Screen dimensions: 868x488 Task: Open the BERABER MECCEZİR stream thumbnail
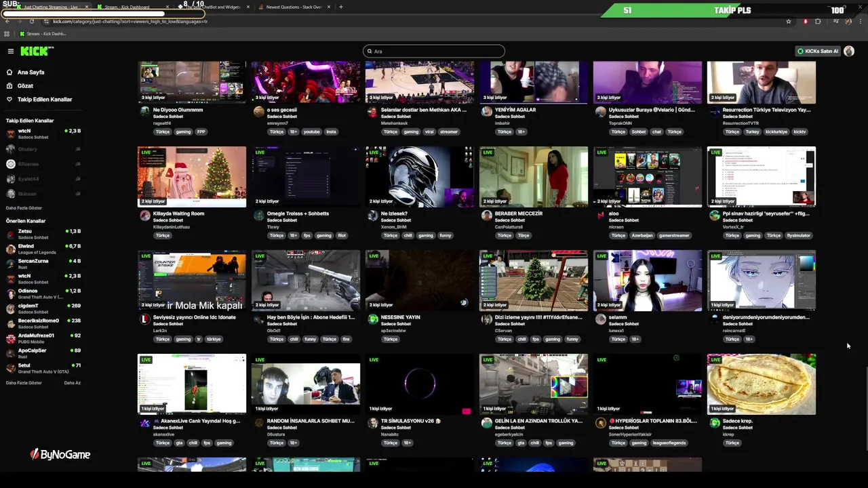click(x=534, y=176)
